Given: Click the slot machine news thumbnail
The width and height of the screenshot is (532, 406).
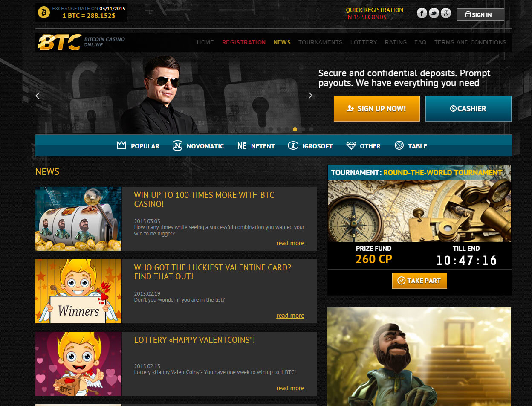Looking at the screenshot, I should [78, 219].
